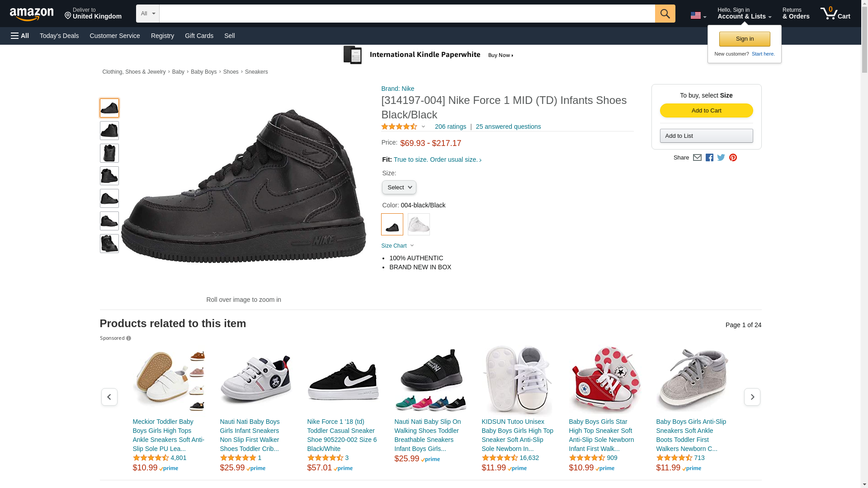
Task: Share the product on Facebook
Action: (709, 158)
